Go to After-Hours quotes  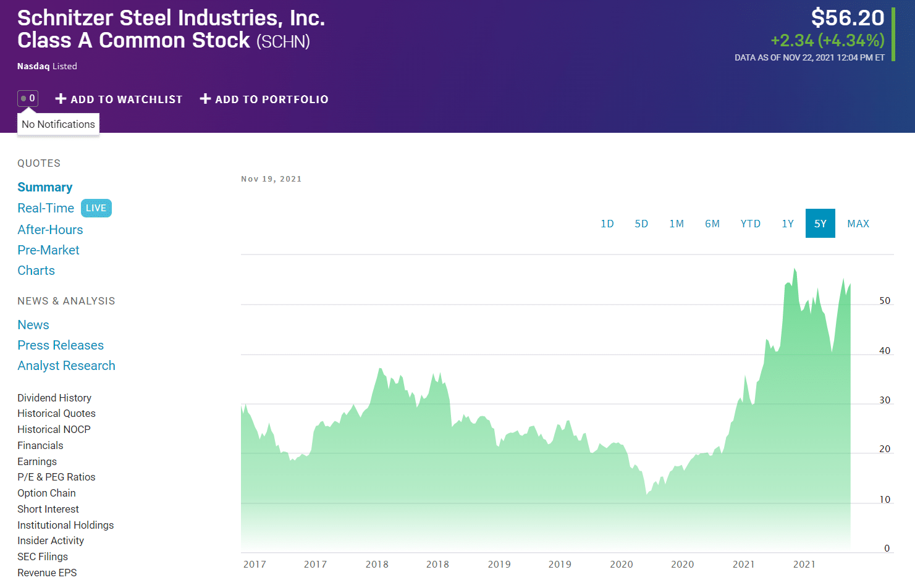coord(50,230)
